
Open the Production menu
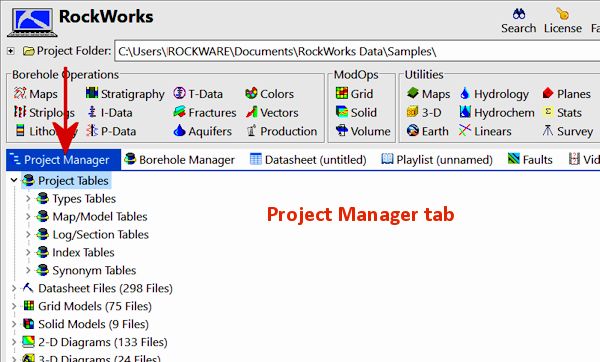pyautogui.click(x=281, y=131)
